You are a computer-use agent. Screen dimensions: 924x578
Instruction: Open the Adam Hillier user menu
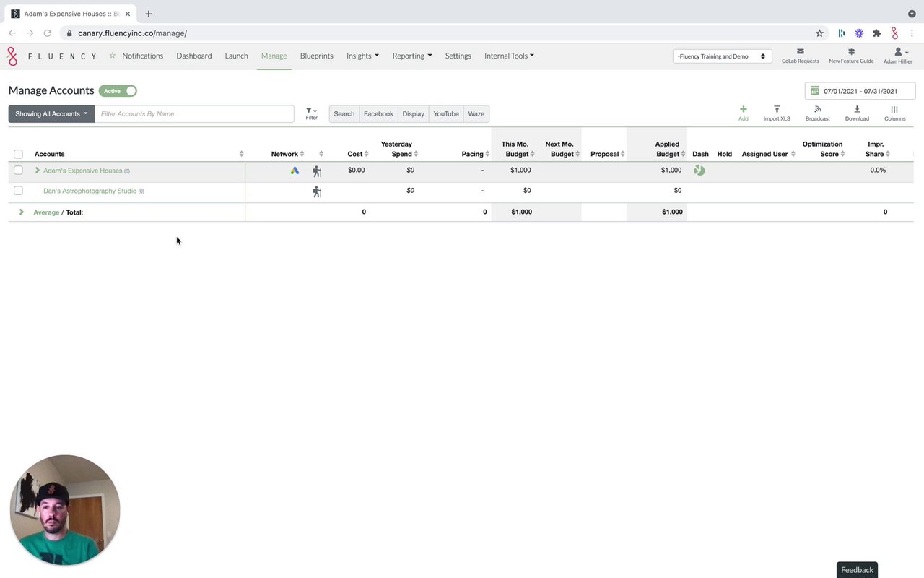898,56
